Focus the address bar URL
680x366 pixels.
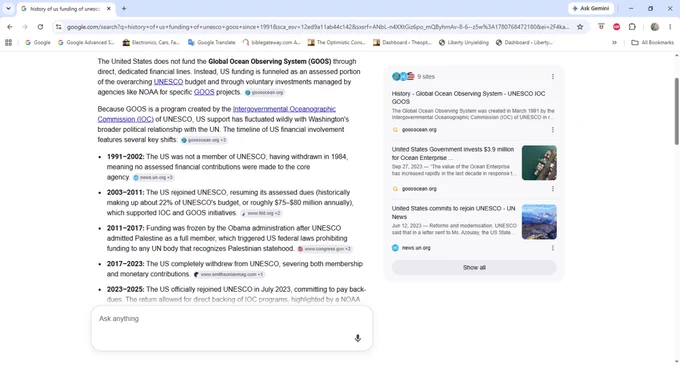click(x=317, y=27)
